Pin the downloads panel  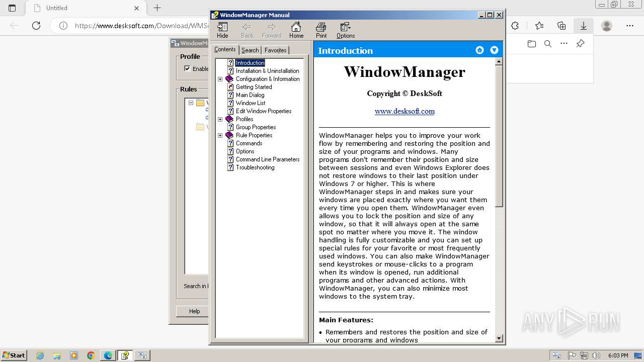coord(580,44)
